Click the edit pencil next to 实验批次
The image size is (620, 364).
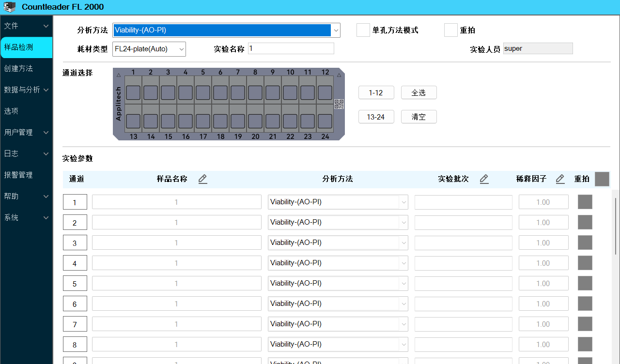coord(484,179)
